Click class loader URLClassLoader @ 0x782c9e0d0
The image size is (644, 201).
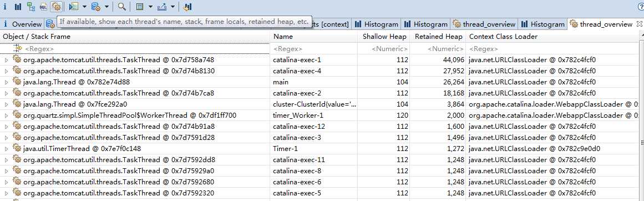[534, 148]
